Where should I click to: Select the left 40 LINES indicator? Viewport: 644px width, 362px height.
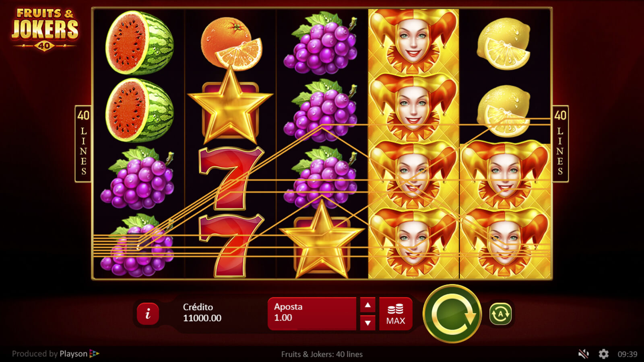pyautogui.click(x=83, y=144)
